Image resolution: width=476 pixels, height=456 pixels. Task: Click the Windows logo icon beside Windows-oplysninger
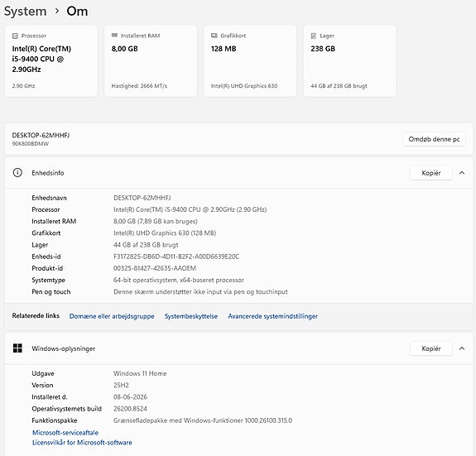pyautogui.click(x=17, y=348)
